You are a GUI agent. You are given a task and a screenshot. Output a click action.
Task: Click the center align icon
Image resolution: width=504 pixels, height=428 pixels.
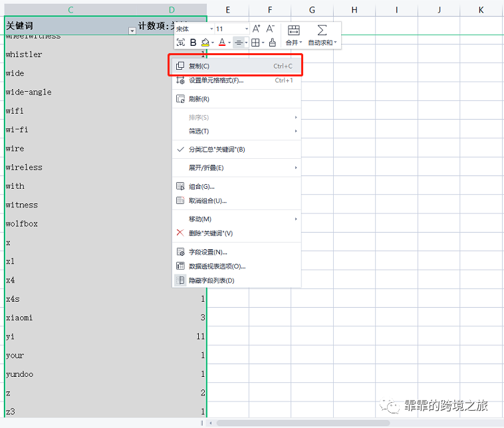239,43
